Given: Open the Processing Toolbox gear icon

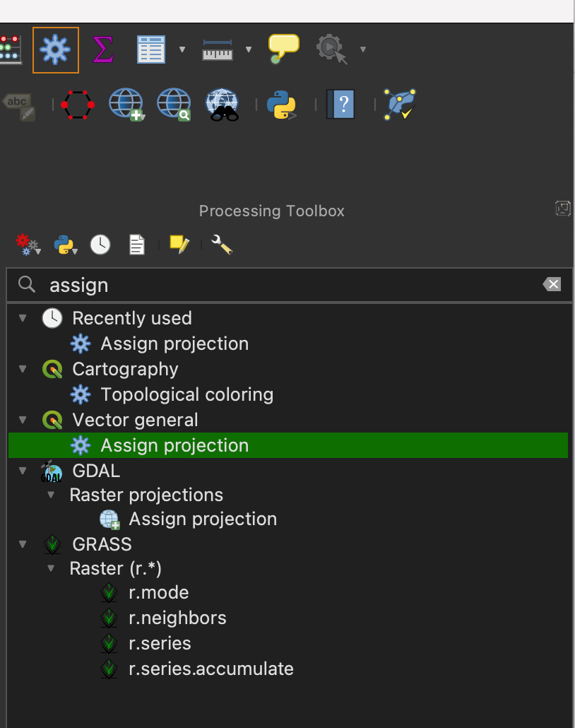Looking at the screenshot, I should 55,49.
